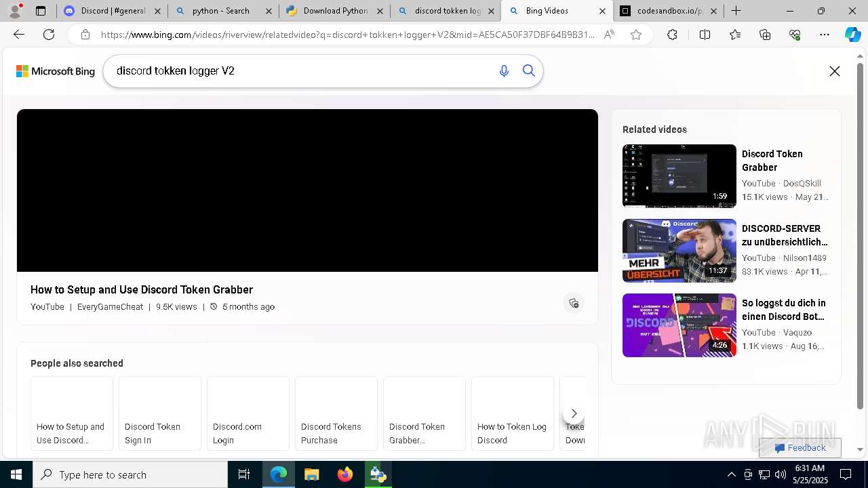Open Windows Start menu
Image resolution: width=868 pixels, height=488 pixels.
[x=16, y=474]
